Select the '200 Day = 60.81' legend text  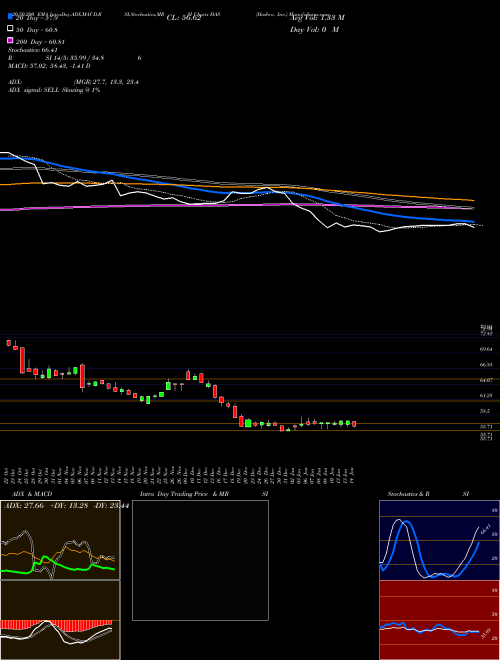click(40, 42)
